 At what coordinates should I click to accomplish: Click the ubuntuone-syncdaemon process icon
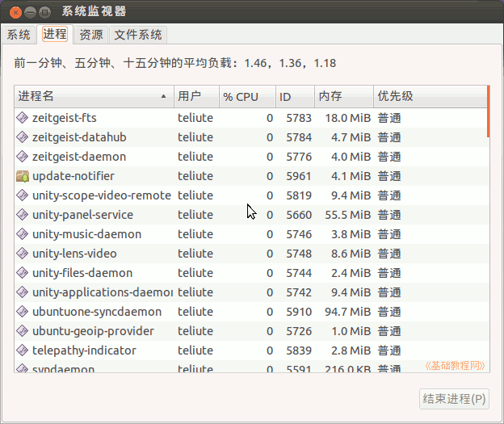click(x=23, y=312)
